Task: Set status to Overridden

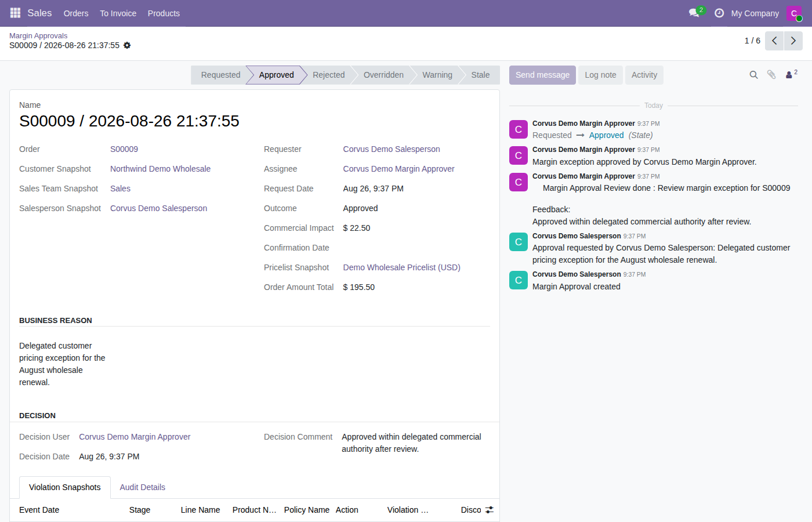Action: pos(383,75)
